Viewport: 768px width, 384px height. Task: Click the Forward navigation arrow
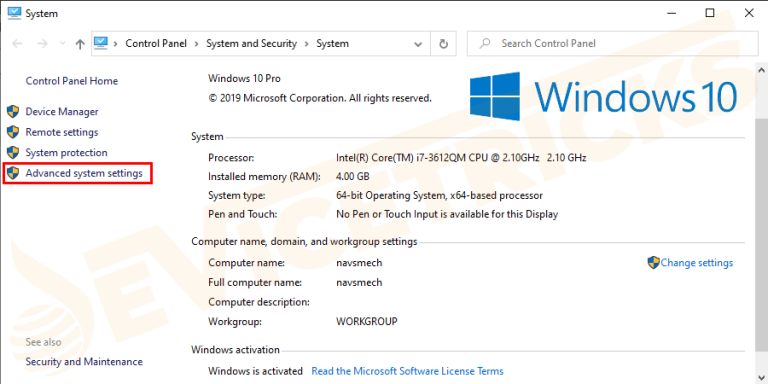[x=43, y=44]
